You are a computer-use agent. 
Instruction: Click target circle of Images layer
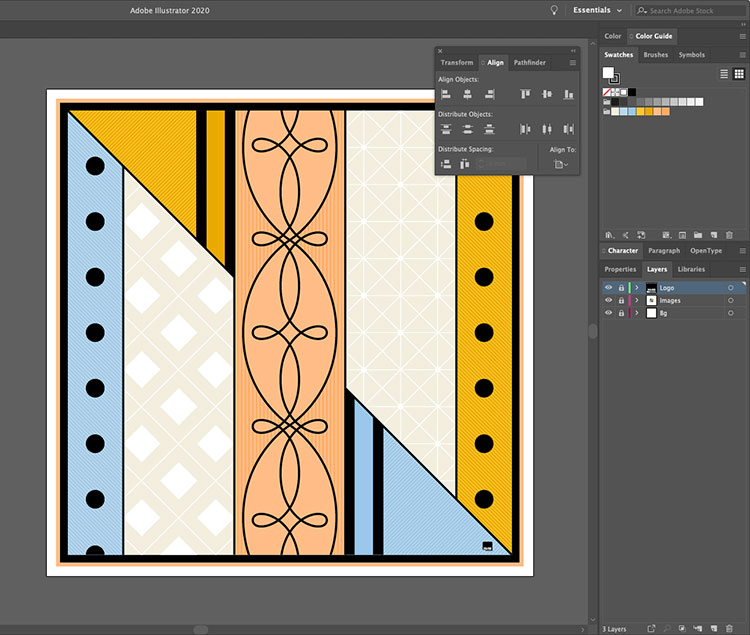pos(730,300)
